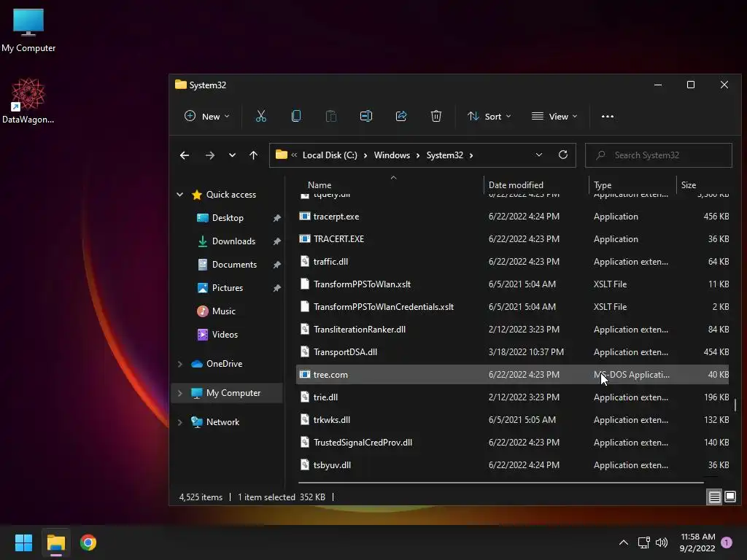Select TransliterationRanker.dll file
The height and width of the screenshot is (560, 747).
513,329
